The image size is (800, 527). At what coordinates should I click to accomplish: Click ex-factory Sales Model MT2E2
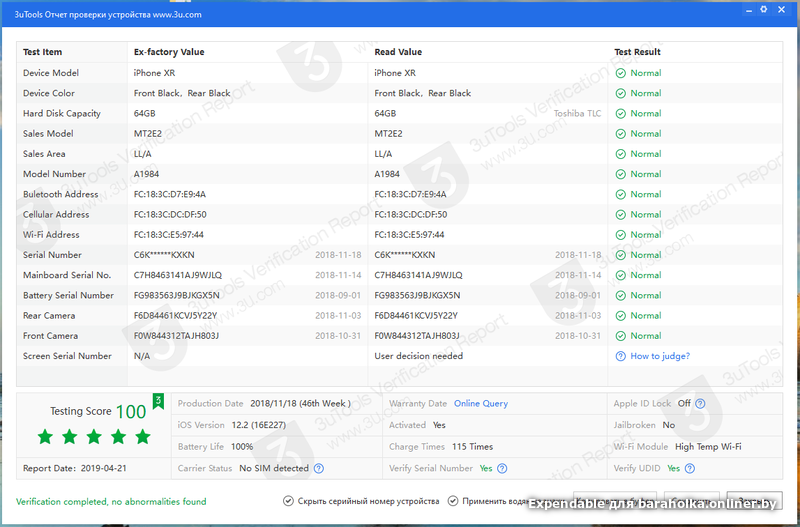click(x=147, y=134)
